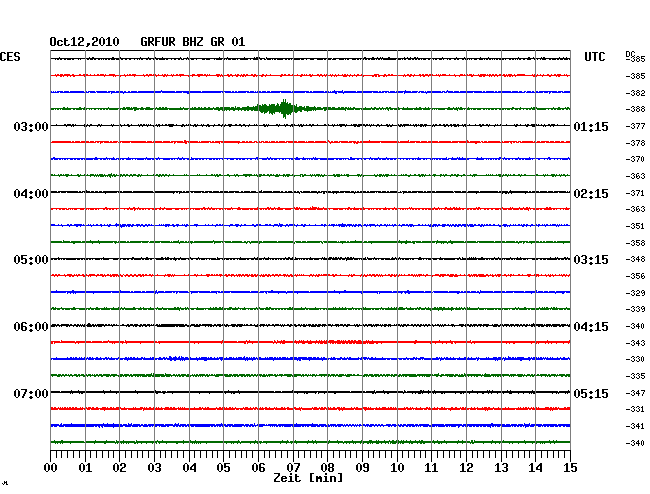
Task: Click the 04 minute axis label
Action: click(x=189, y=468)
